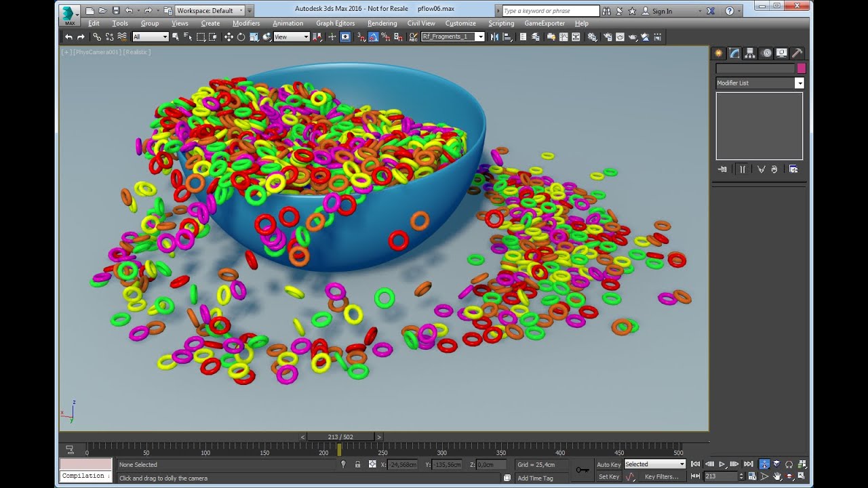Toggle Window/Crossing selection mode

[214, 37]
